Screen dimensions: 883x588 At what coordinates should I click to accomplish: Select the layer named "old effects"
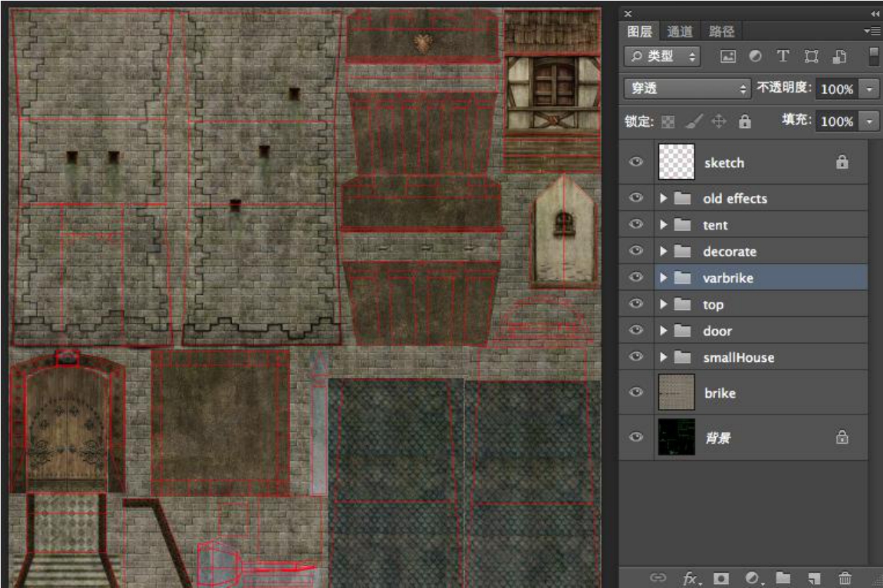735,199
